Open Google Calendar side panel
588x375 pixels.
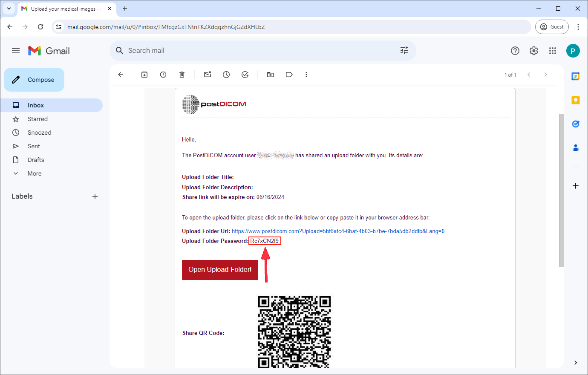pos(575,77)
